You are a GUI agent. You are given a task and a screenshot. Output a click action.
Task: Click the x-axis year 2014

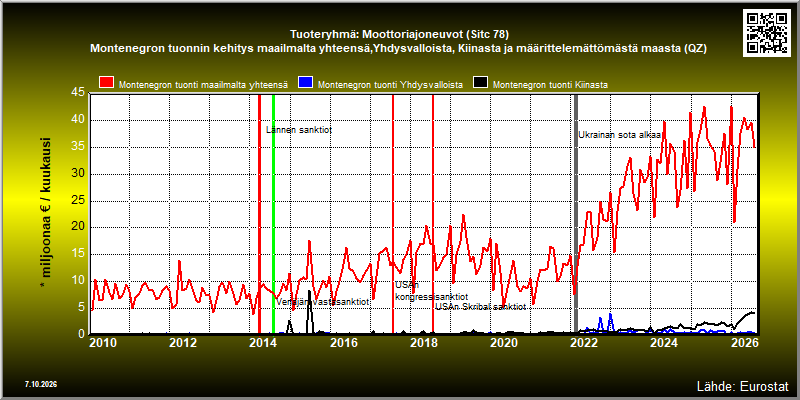[x=263, y=342]
